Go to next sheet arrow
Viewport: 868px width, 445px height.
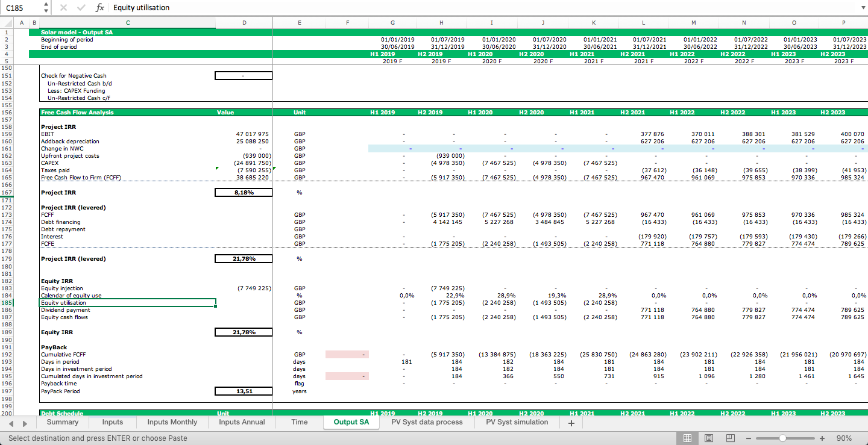coord(25,423)
